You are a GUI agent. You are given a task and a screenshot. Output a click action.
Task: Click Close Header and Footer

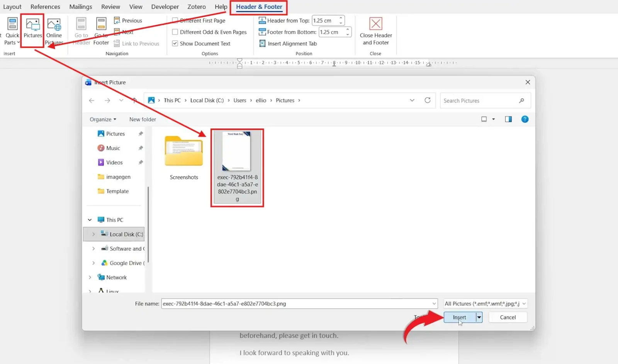click(x=376, y=31)
